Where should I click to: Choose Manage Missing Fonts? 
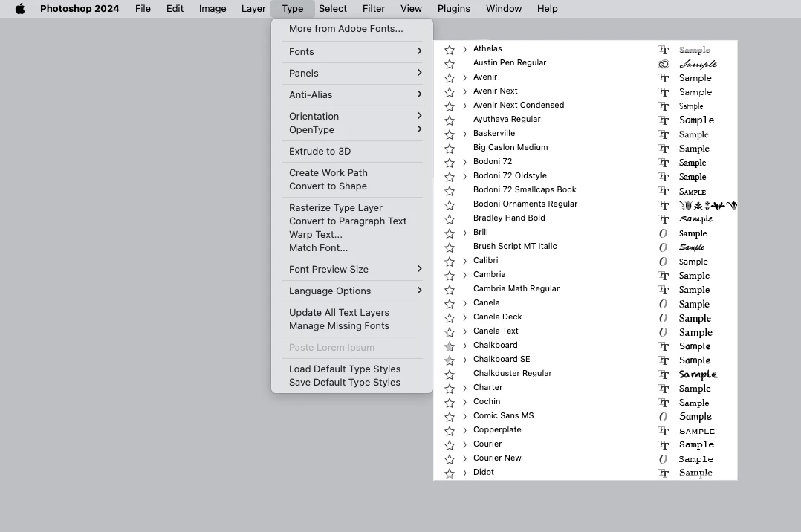click(x=352, y=325)
